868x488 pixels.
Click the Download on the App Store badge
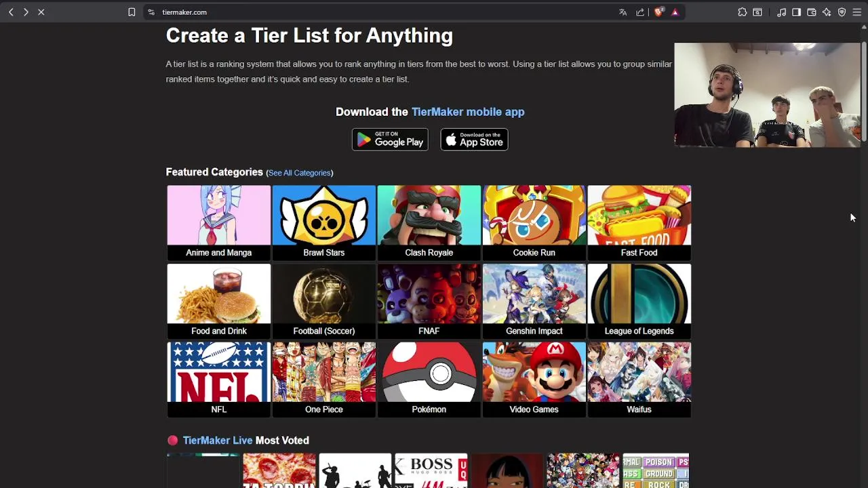(x=474, y=140)
